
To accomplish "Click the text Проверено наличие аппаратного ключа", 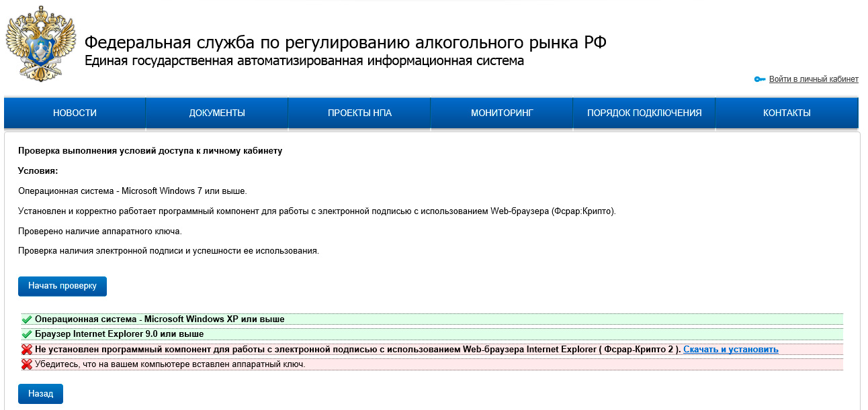I will 100,232.
